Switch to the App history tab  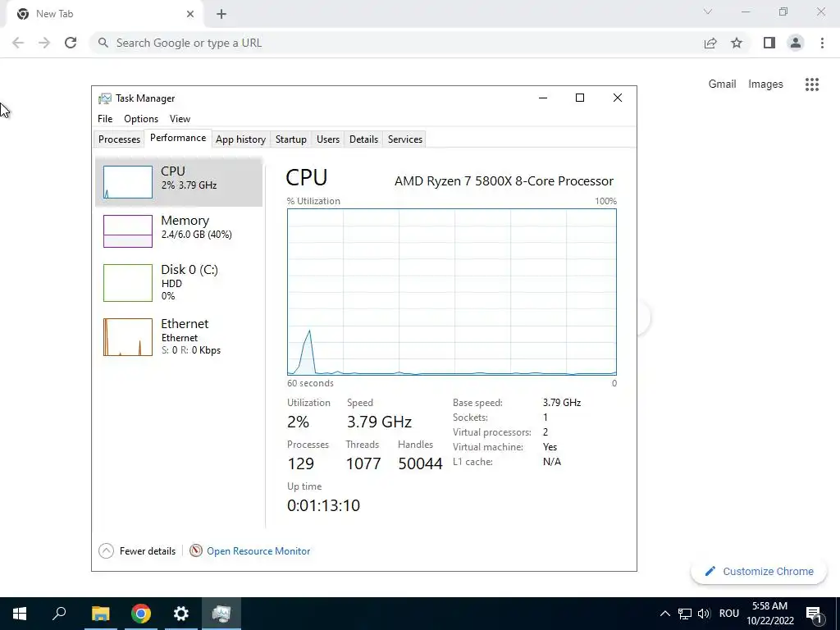pos(240,139)
